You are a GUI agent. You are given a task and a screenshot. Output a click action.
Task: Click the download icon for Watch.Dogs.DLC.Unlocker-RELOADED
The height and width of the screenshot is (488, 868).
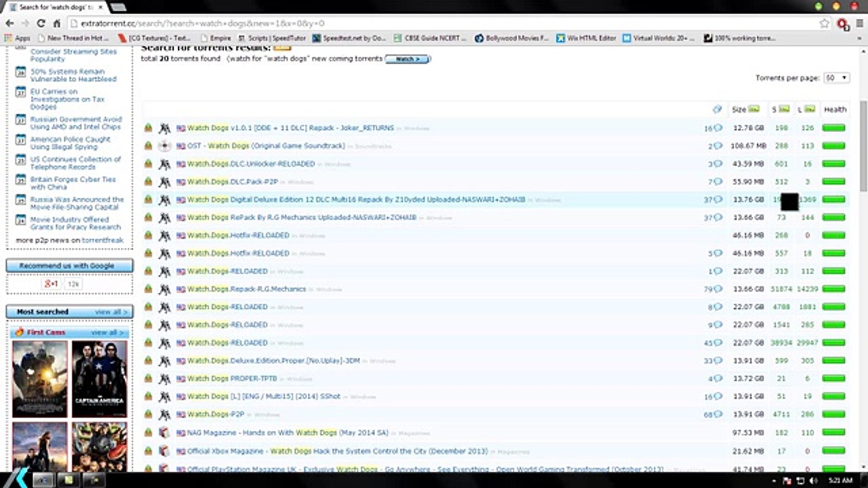click(x=148, y=164)
